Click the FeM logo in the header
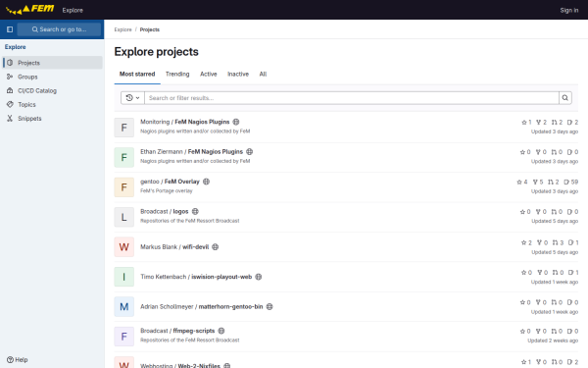The width and height of the screenshot is (588, 368). pyautogui.click(x=30, y=9)
